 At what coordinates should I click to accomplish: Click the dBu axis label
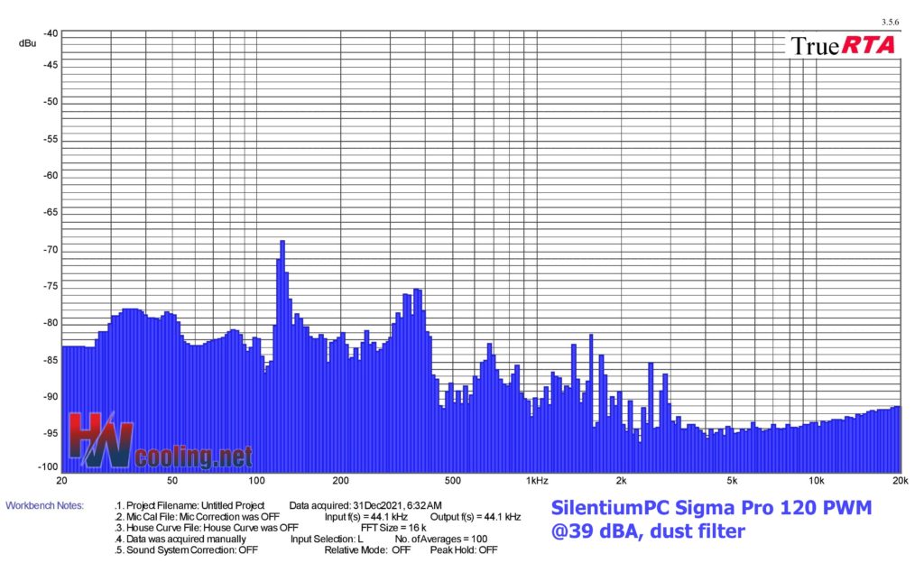pos(27,43)
